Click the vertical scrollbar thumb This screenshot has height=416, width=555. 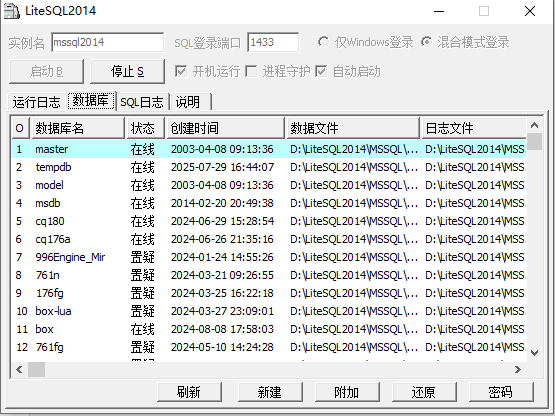point(534,142)
